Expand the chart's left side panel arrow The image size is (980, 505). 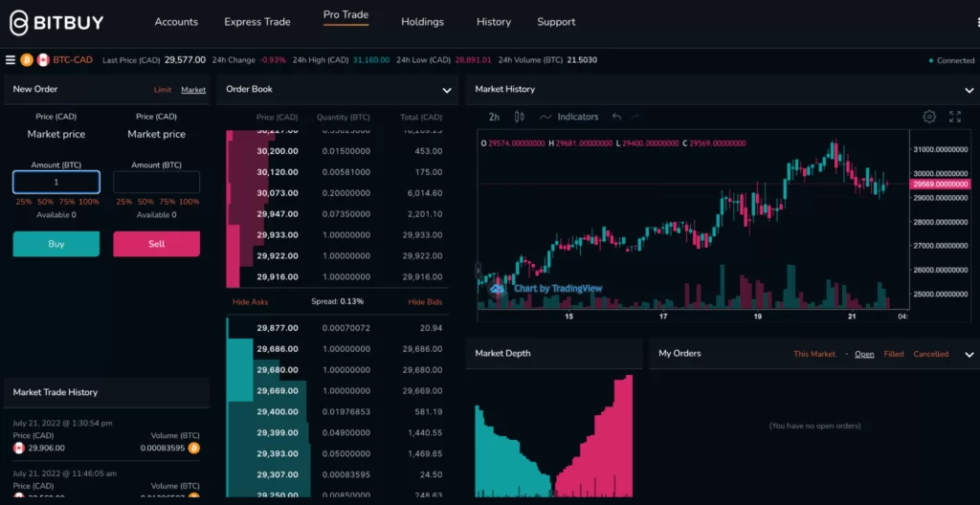479,271
